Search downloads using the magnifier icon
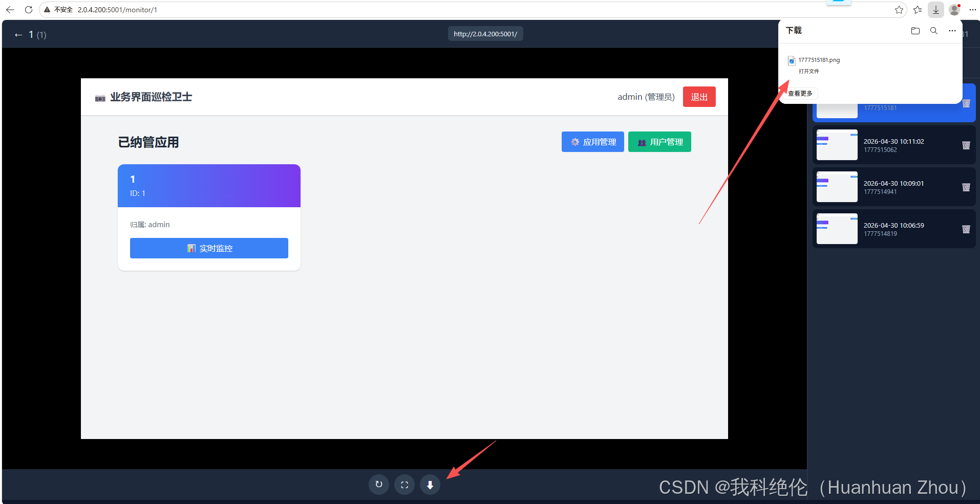 pyautogui.click(x=934, y=31)
